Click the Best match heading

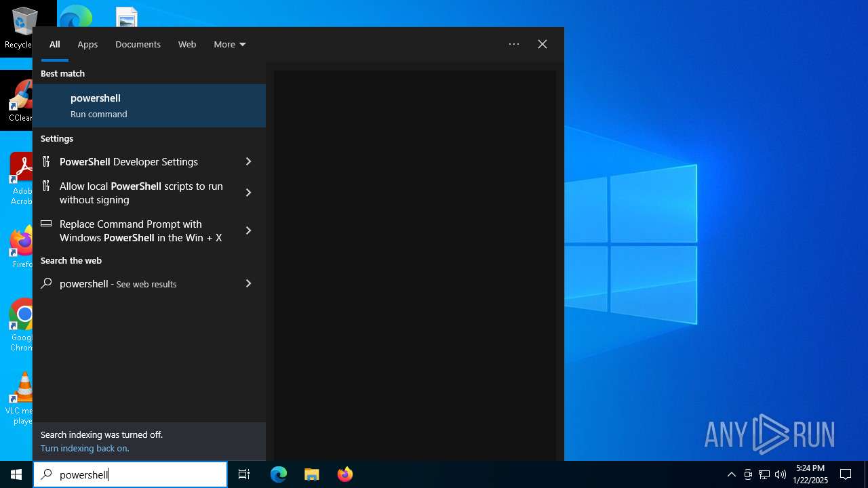pos(62,73)
